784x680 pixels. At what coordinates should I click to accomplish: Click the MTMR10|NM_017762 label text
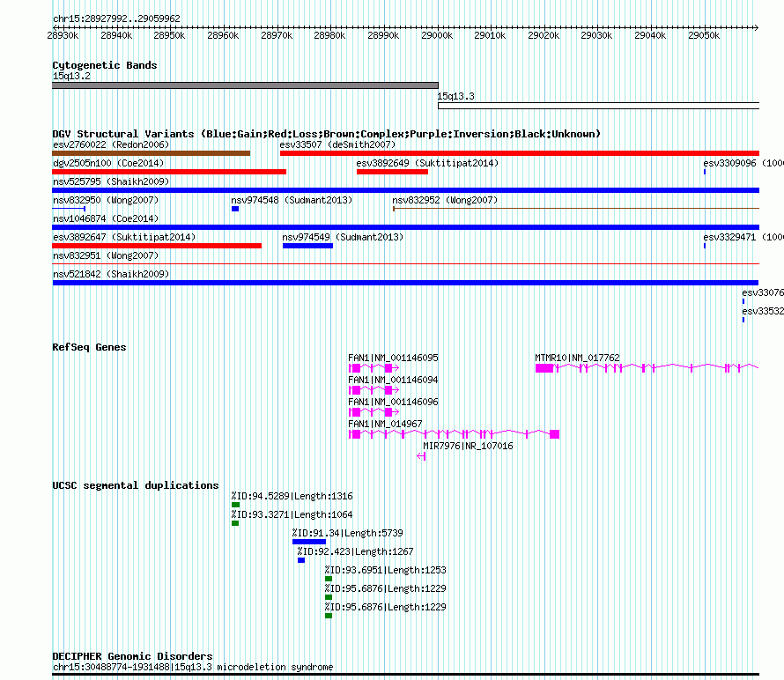(578, 358)
